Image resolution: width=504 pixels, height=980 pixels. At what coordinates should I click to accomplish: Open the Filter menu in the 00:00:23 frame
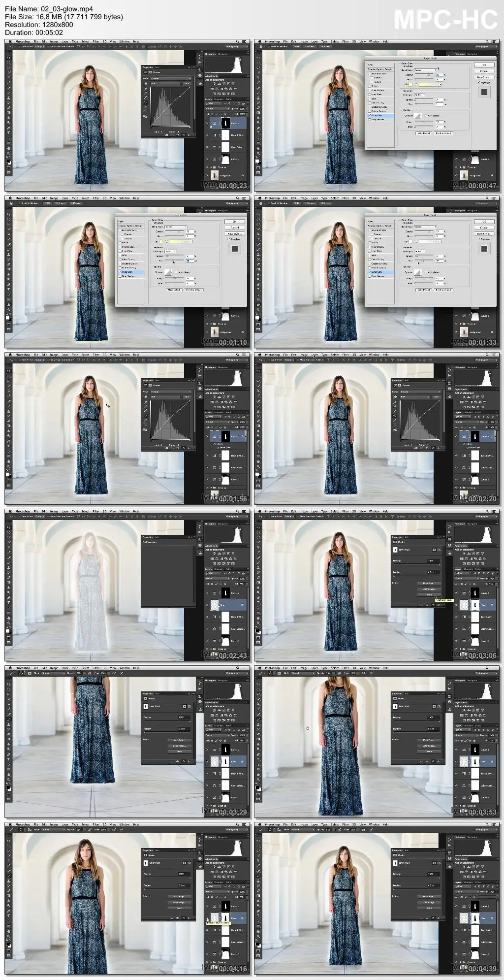pos(96,41)
